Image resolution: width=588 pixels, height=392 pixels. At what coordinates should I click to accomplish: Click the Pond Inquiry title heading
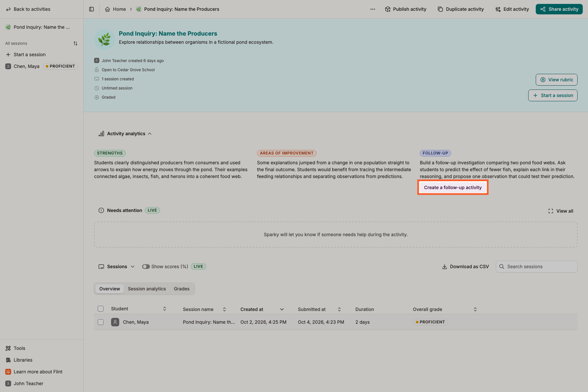(x=168, y=34)
